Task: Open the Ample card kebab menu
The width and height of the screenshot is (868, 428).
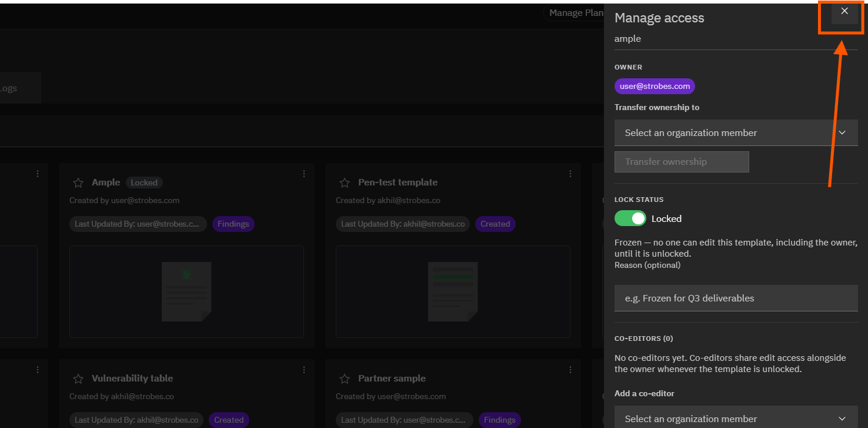Action: click(304, 174)
